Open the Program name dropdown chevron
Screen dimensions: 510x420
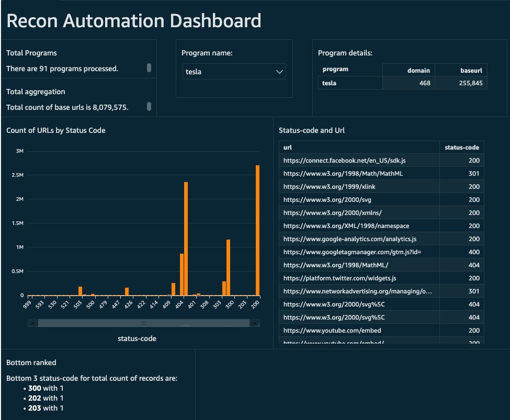[x=279, y=72]
